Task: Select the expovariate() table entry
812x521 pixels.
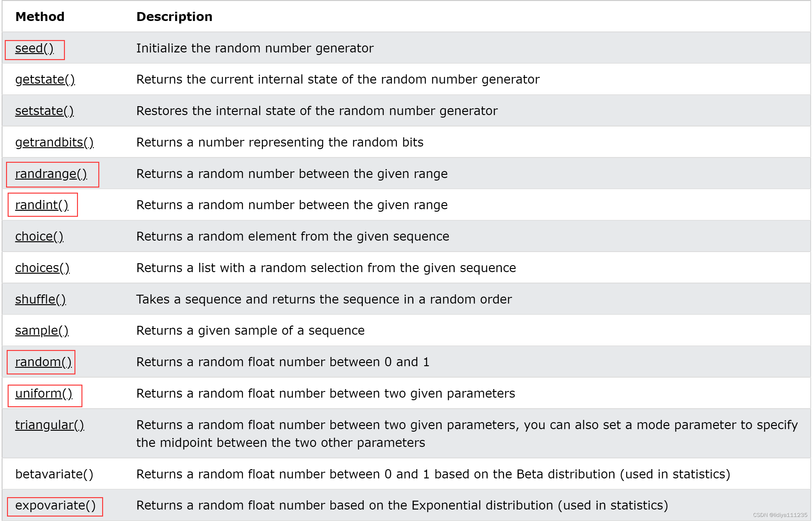Action: 56,505
